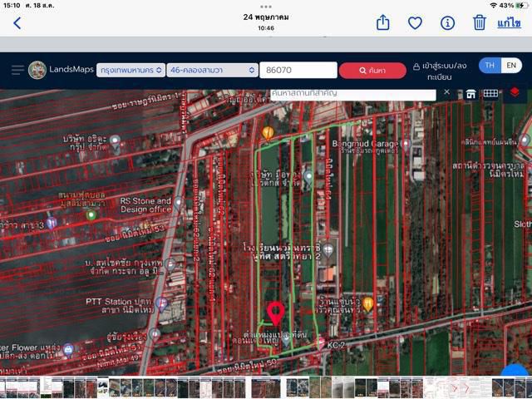Go back using the left chevron arrow
Screen dimensions: 532x399
pos(17,23)
